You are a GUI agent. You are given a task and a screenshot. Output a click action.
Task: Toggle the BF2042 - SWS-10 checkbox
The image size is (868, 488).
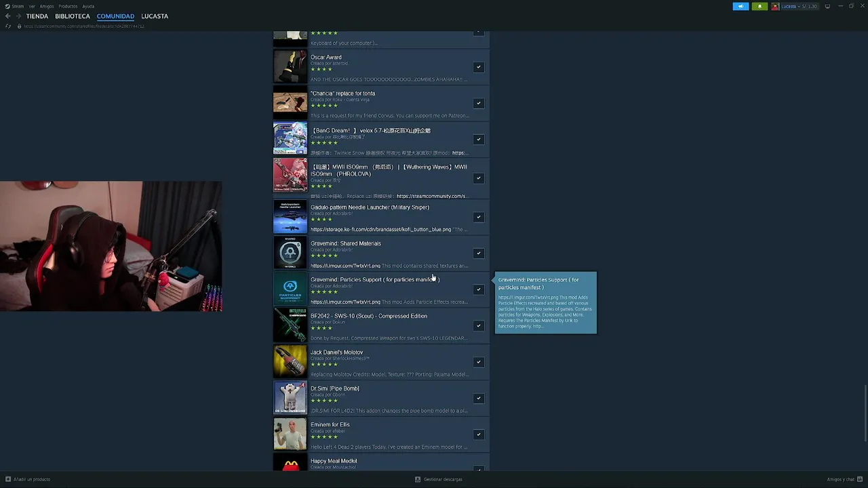click(478, 325)
